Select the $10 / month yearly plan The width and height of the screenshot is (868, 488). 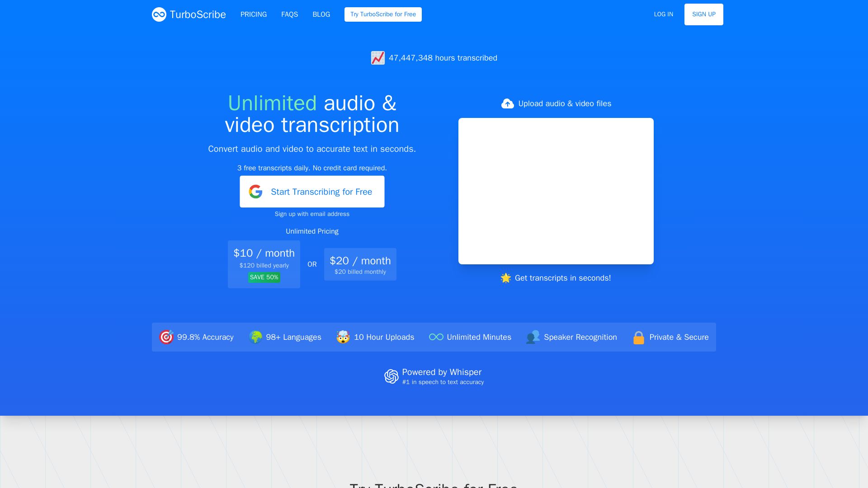click(x=264, y=264)
